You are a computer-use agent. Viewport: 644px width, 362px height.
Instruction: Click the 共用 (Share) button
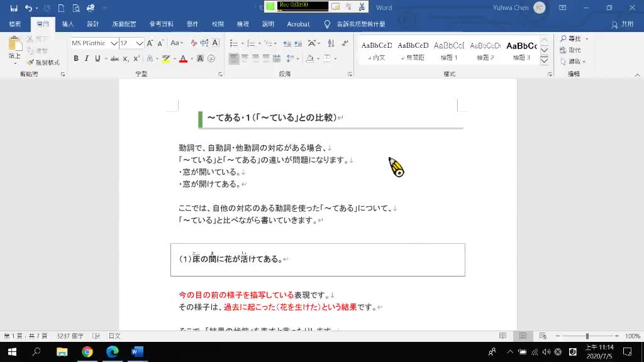pos(622,25)
